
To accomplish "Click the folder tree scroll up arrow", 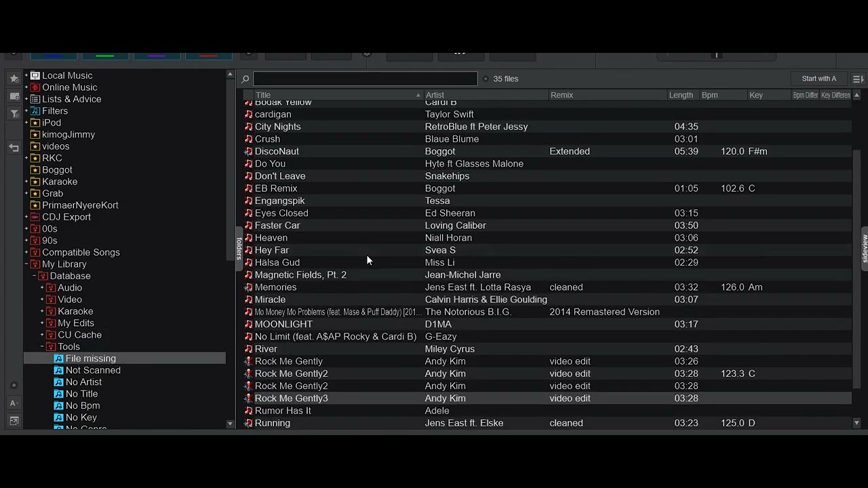I will click(230, 75).
